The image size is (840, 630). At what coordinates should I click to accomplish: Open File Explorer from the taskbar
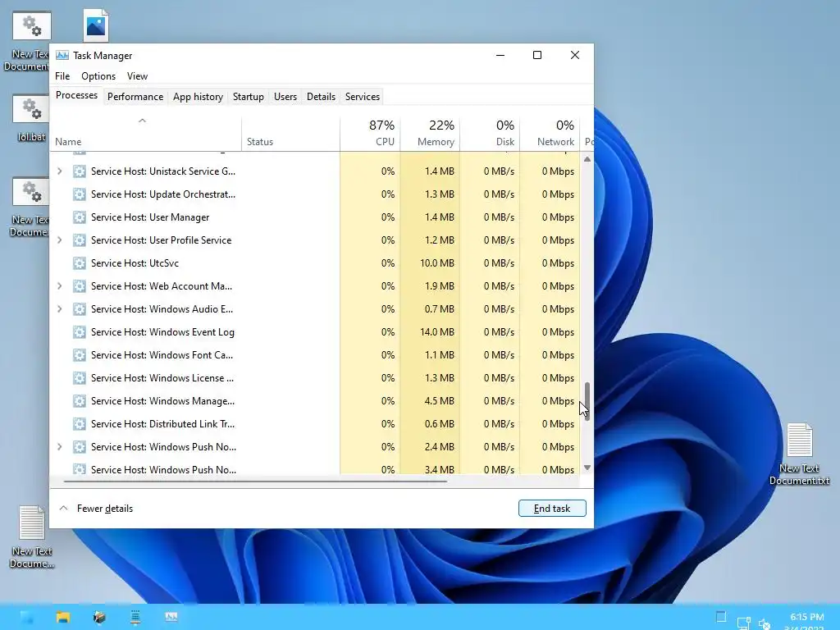pyautogui.click(x=63, y=617)
